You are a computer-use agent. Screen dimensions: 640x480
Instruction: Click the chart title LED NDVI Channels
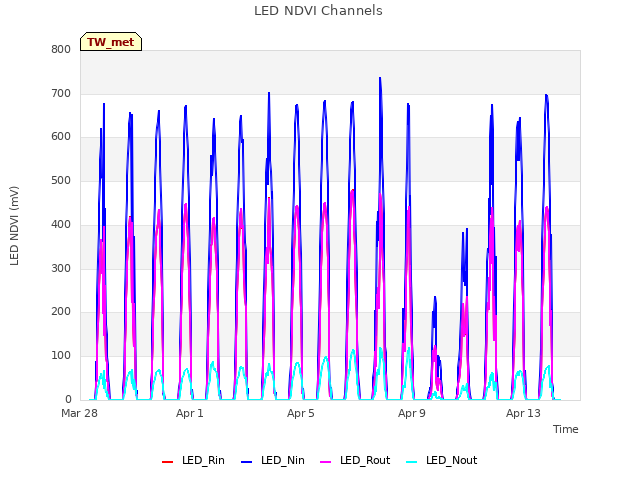pos(318,11)
